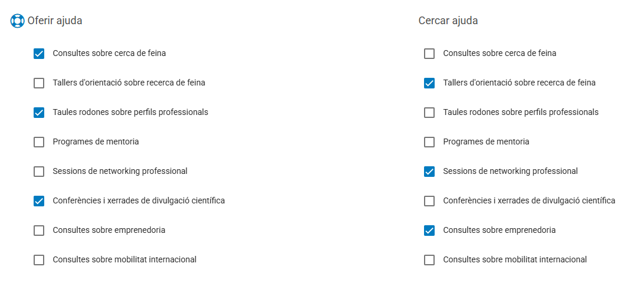Disable Consultes sobre emprenedoria under Cercar ajuda

click(x=429, y=231)
